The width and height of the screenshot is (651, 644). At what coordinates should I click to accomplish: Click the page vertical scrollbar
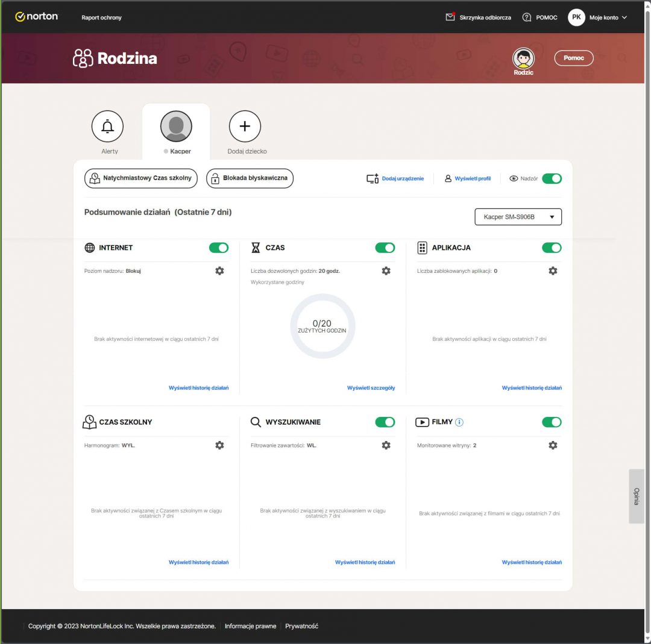647,322
